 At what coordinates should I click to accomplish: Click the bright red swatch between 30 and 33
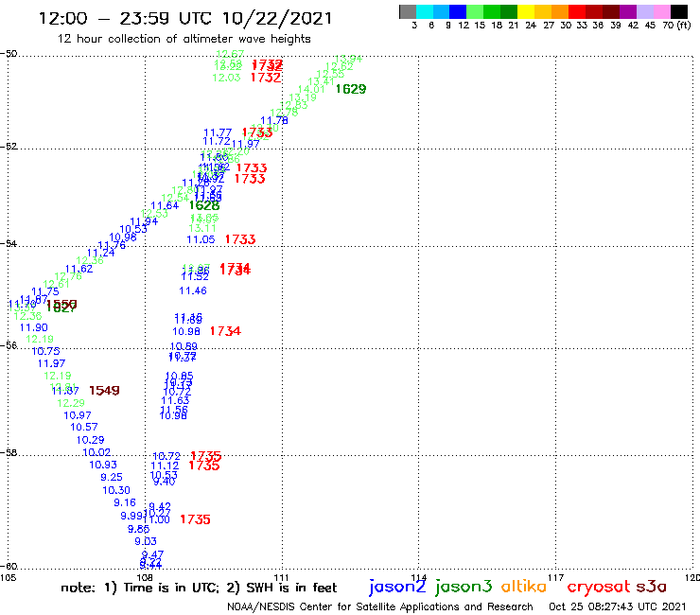(x=577, y=11)
